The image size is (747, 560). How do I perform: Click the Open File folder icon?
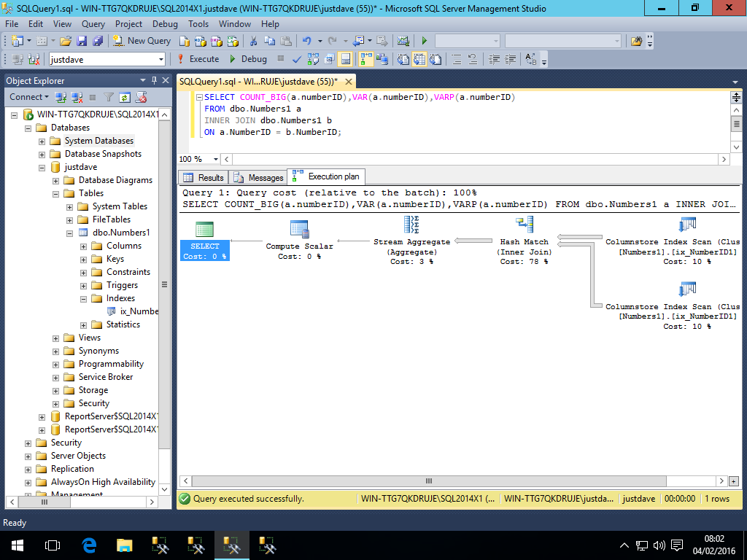click(66, 41)
